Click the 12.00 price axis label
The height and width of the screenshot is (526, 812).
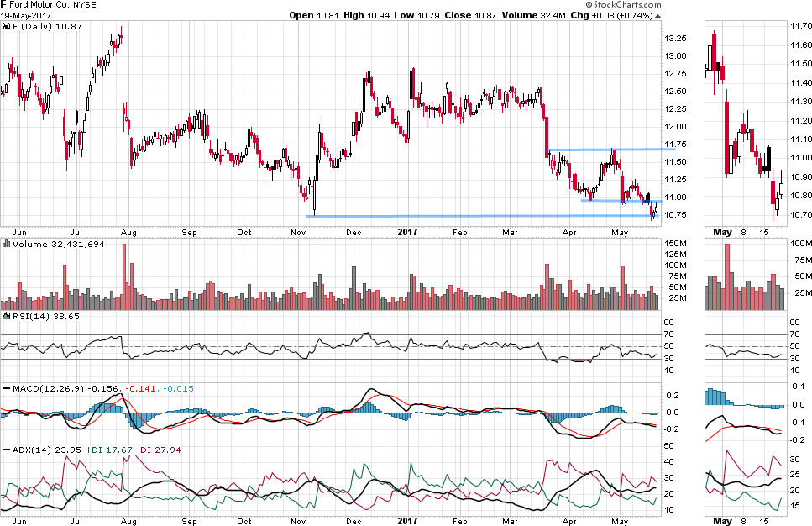click(675, 126)
